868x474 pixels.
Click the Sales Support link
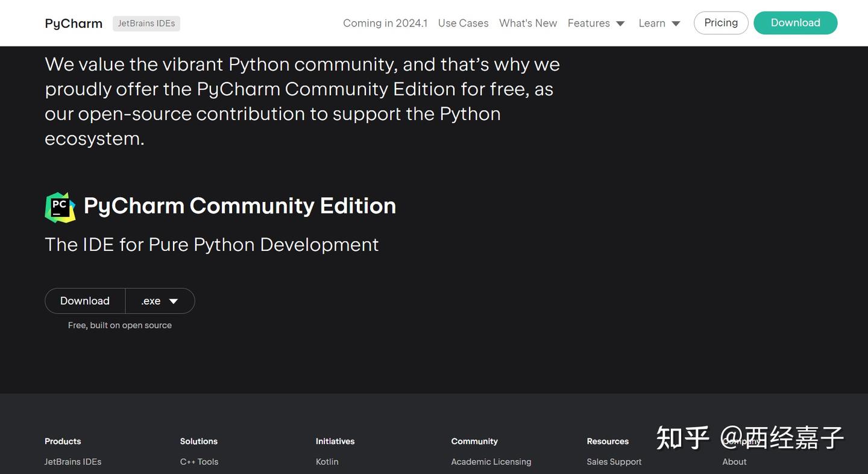pyautogui.click(x=614, y=461)
